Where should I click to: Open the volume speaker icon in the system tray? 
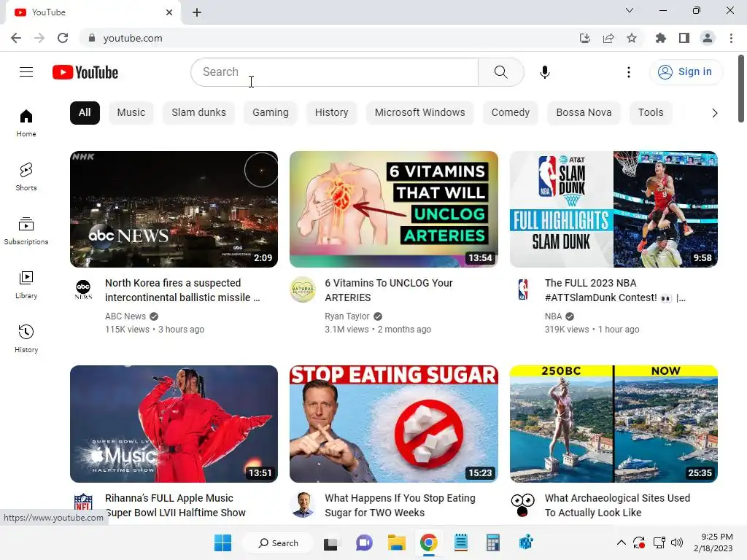coord(676,542)
